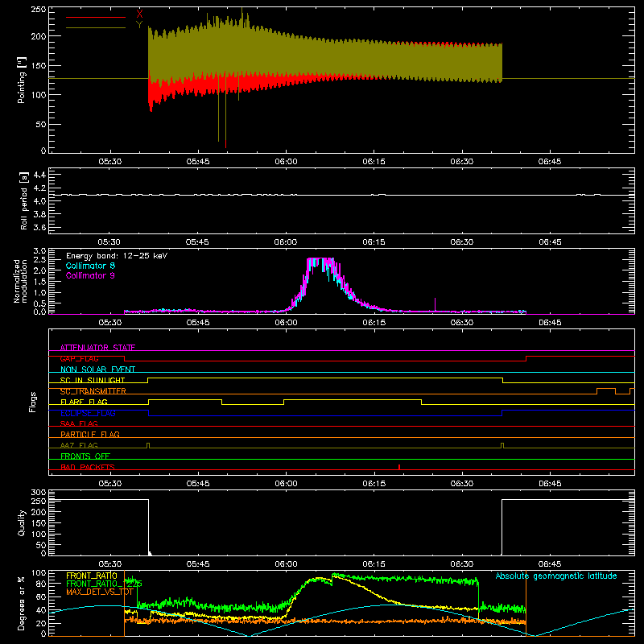This screenshot has height=644, width=644.
Task: Click the PARTICLE_FLAG label
Action: (90, 434)
